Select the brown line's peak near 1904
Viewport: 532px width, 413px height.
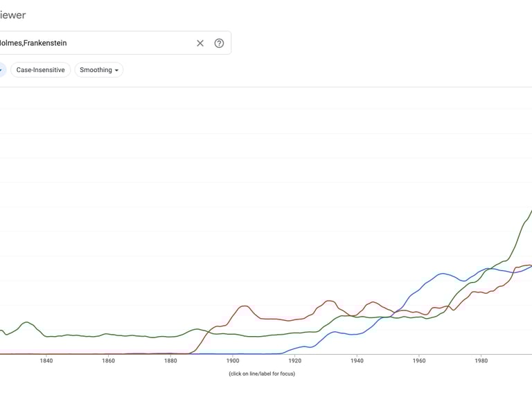coord(245,306)
